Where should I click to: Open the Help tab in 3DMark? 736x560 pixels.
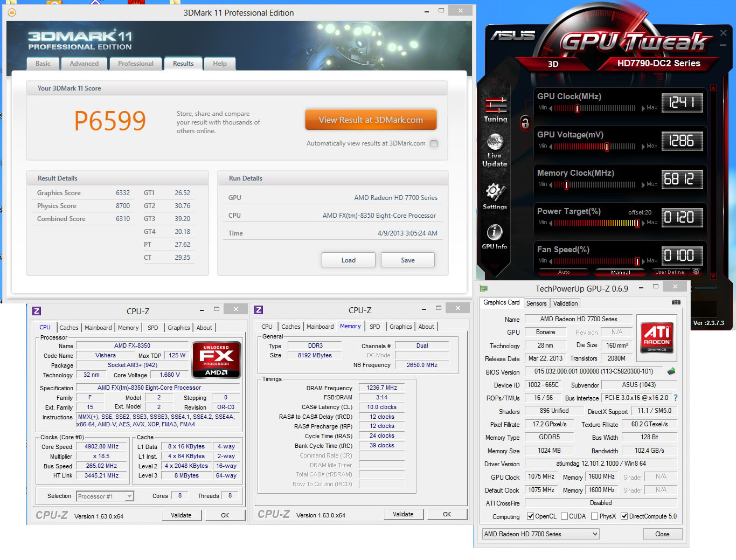pyautogui.click(x=220, y=64)
